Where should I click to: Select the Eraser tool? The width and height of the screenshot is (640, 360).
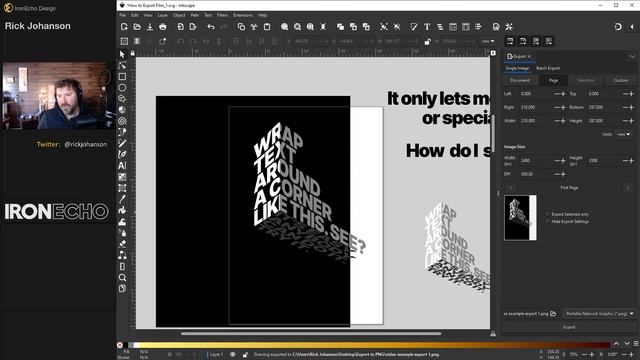click(x=122, y=244)
